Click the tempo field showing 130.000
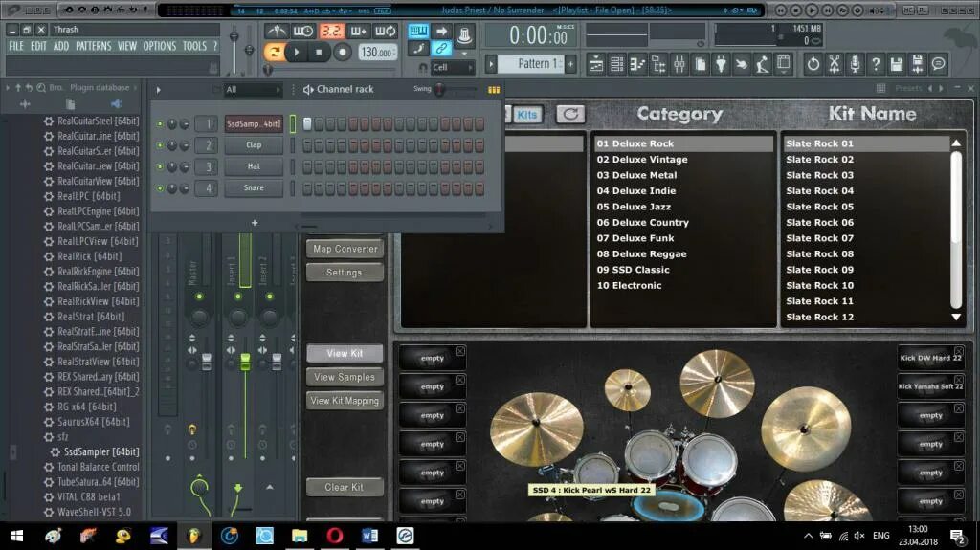Image resolution: width=980 pixels, height=550 pixels. tap(377, 53)
